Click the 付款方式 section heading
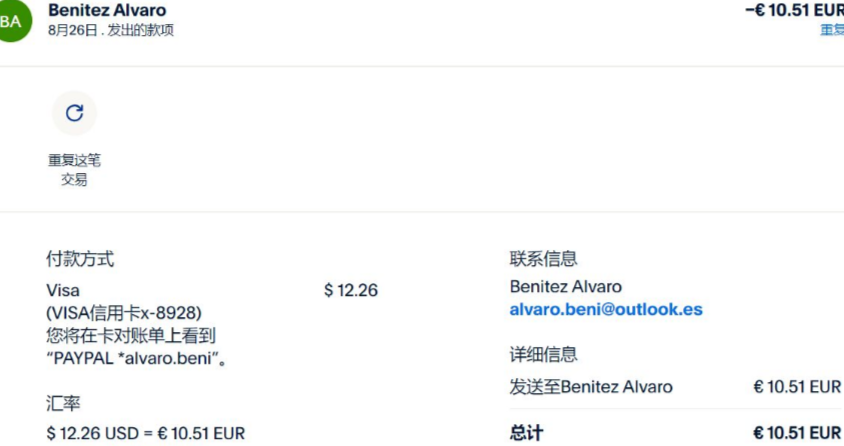 coord(80,259)
